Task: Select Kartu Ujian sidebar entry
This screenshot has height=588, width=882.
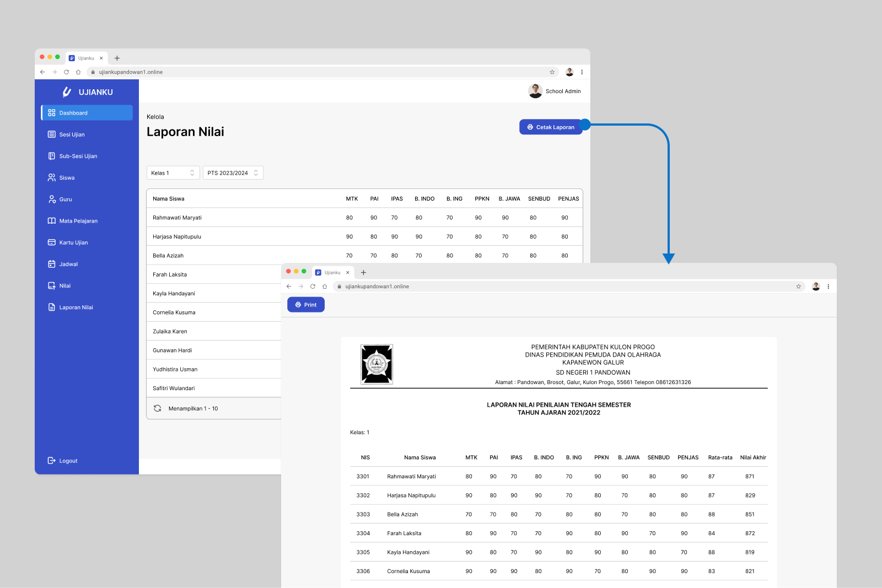Action: (73, 242)
